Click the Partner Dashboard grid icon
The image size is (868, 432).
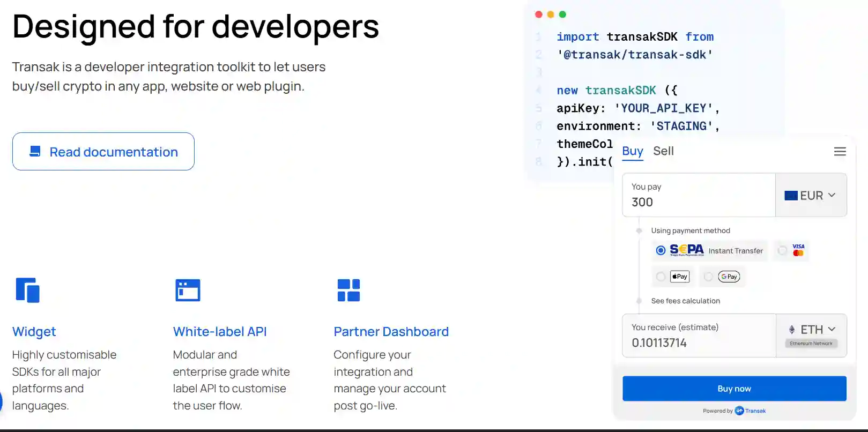point(348,290)
